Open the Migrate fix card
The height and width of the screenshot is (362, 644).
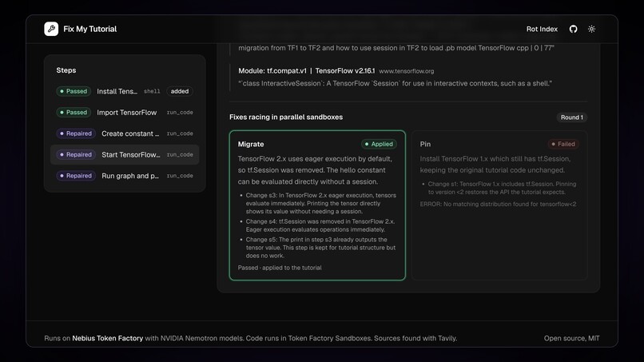317,205
